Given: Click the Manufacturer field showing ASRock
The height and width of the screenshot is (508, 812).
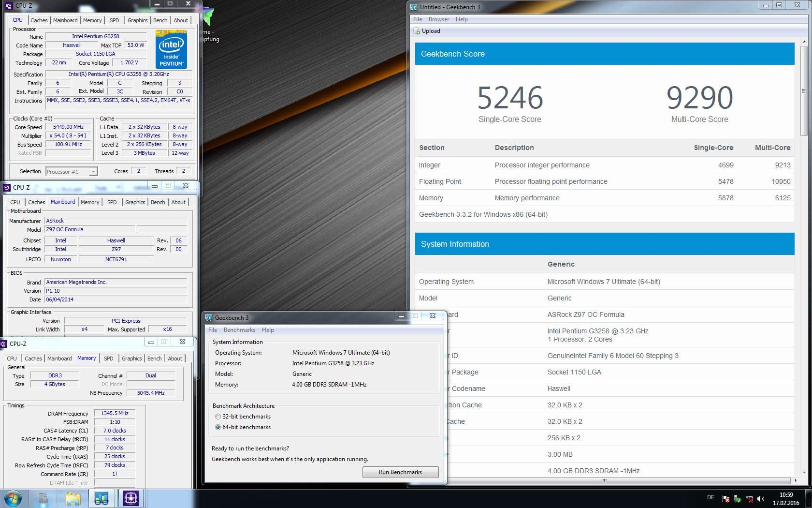Looking at the screenshot, I should point(116,221).
